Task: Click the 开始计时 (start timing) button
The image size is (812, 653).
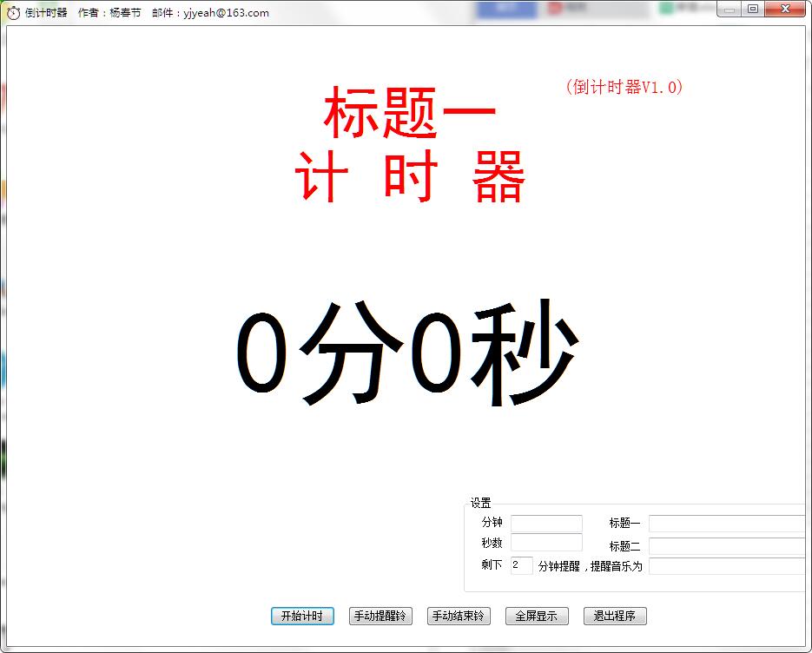Action: [301, 616]
